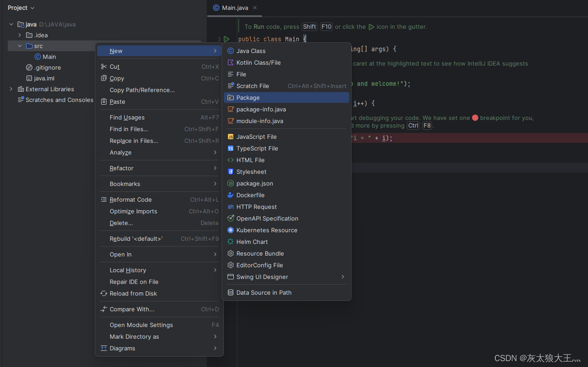This screenshot has width=588, height=367.
Task: Expand External Libraries node
Action: coord(11,89)
